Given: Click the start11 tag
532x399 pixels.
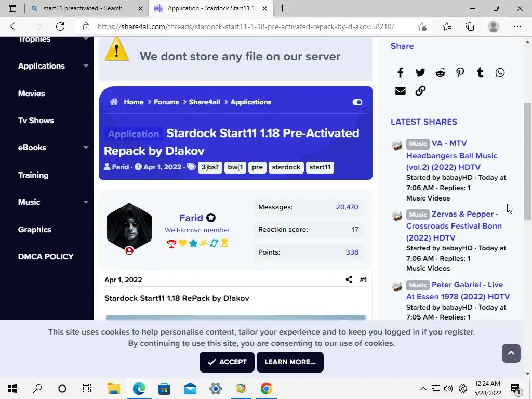Looking at the screenshot, I should pos(320,167).
